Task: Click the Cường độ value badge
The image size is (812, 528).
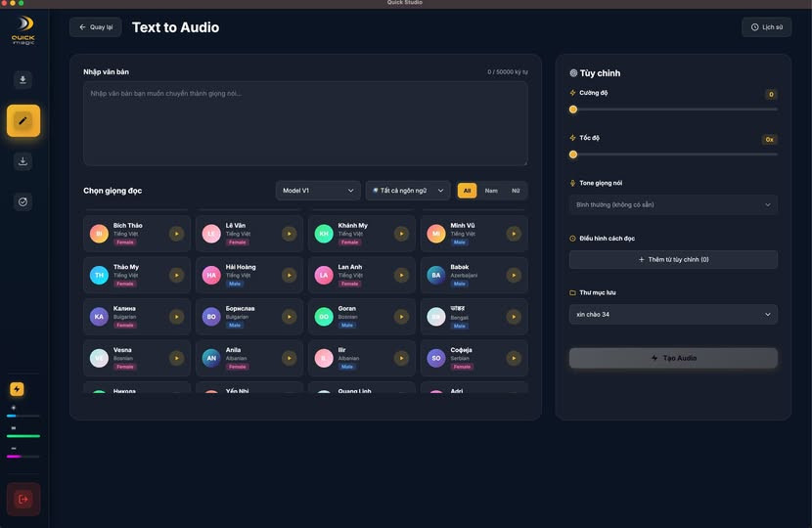Action: click(771, 94)
